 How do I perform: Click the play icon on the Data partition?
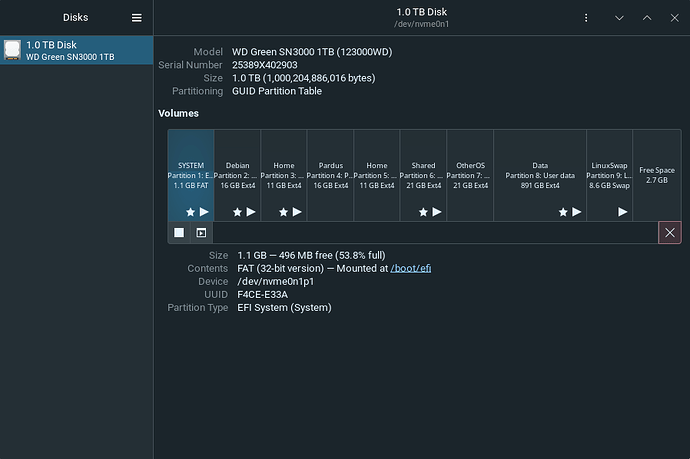pyautogui.click(x=576, y=212)
